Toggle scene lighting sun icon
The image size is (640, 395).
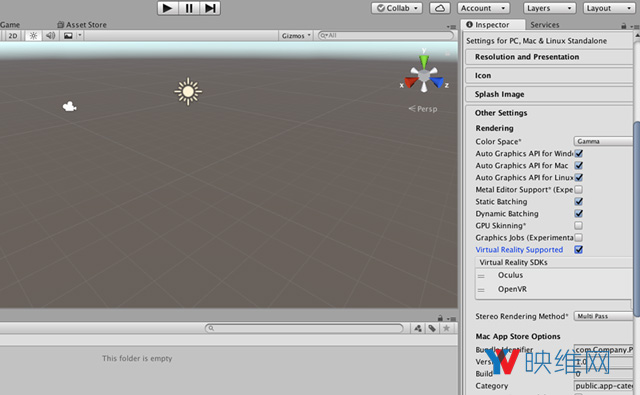33,36
